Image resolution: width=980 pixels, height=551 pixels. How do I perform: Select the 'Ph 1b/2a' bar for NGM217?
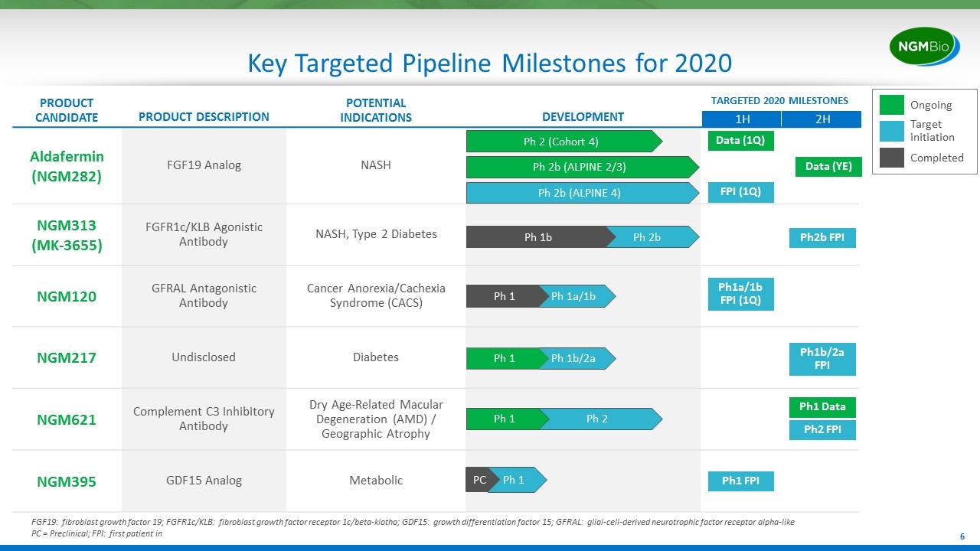point(577,358)
